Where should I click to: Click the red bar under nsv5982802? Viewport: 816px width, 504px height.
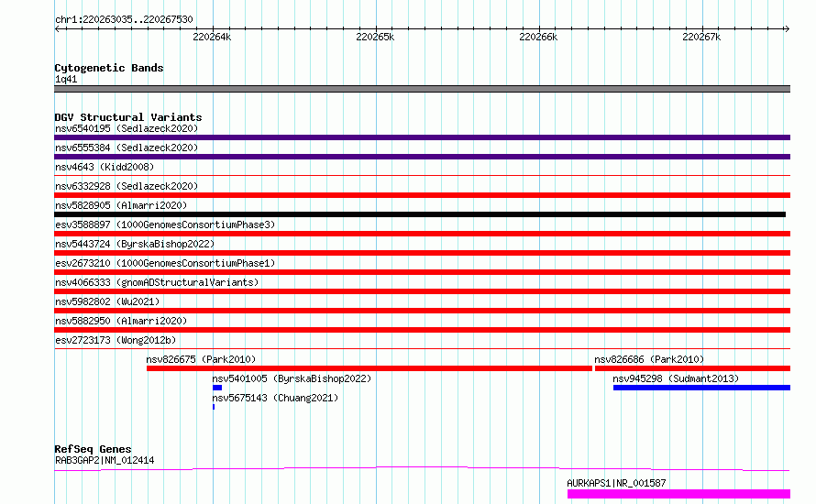coord(422,311)
